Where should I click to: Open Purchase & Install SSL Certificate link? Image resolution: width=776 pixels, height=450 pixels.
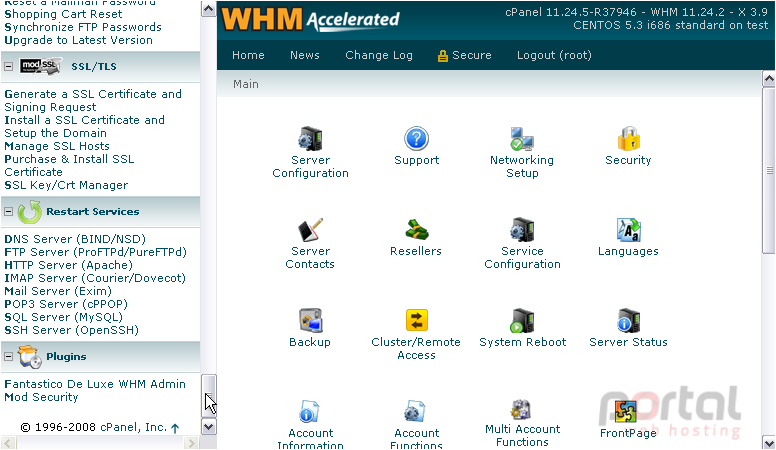[69, 165]
